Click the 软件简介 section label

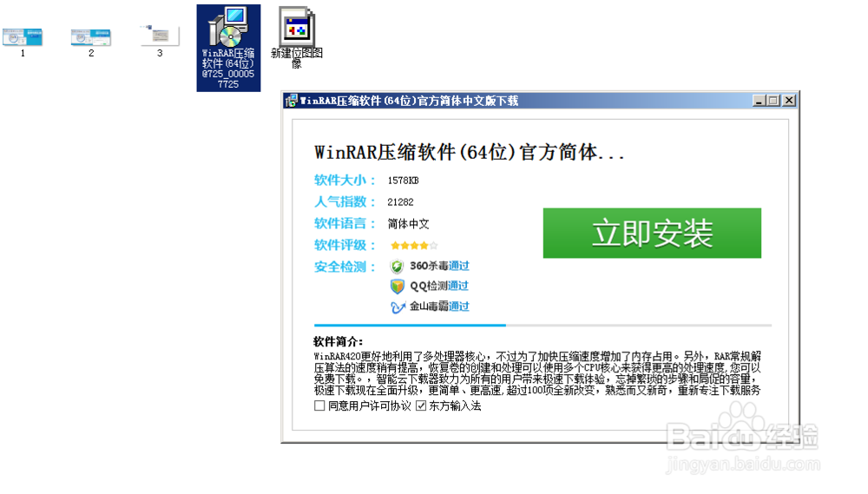pos(339,342)
